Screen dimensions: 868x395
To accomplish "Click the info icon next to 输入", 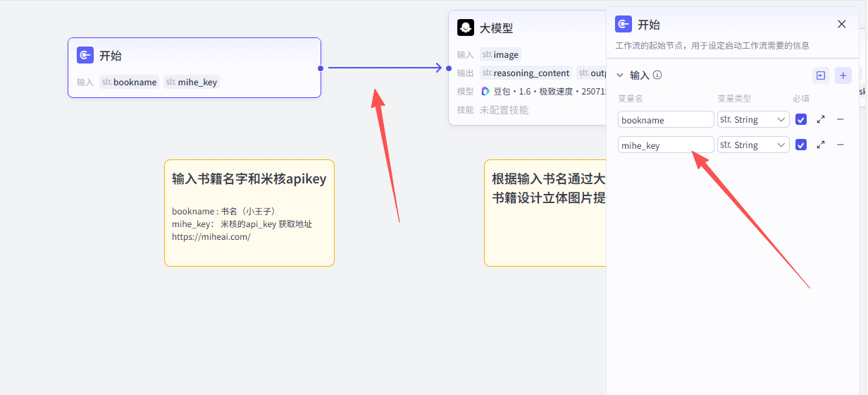I will 657,75.
